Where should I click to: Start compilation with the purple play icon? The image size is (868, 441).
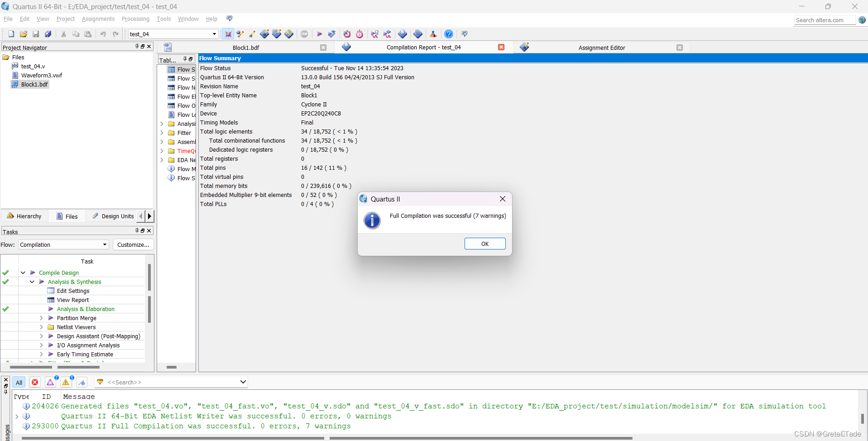click(319, 34)
